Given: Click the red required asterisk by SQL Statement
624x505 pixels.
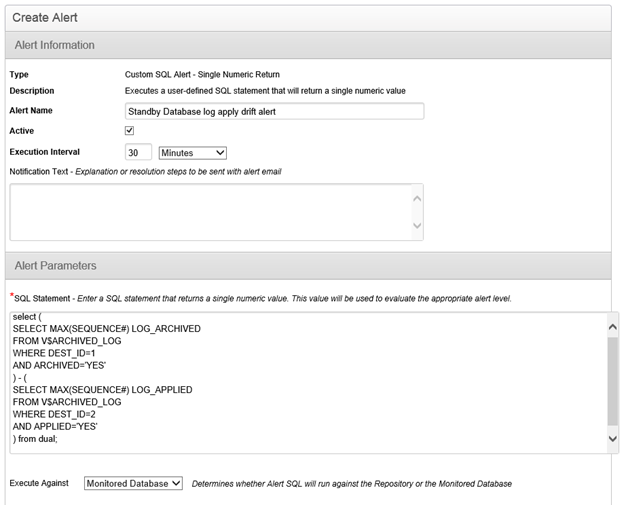Looking at the screenshot, I should click(x=11, y=297).
